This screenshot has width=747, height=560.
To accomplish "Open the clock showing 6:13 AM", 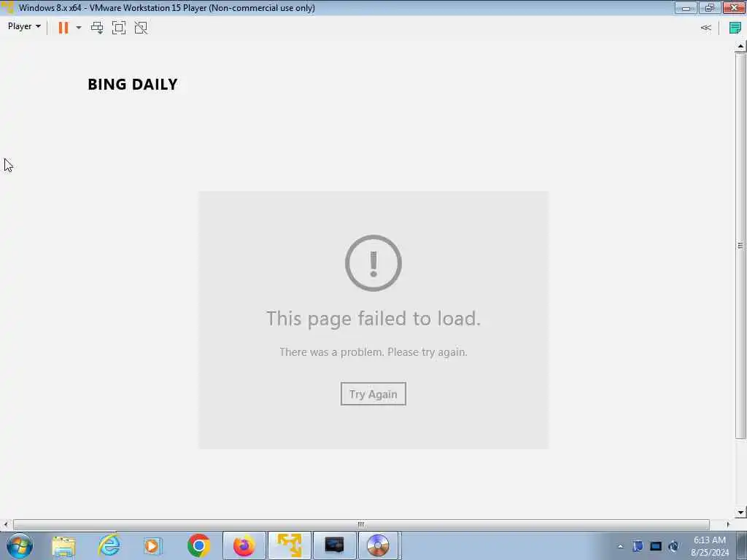I will 710,546.
